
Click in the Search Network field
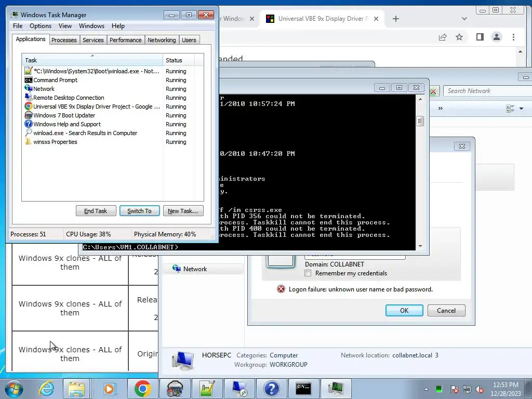tap(487, 91)
